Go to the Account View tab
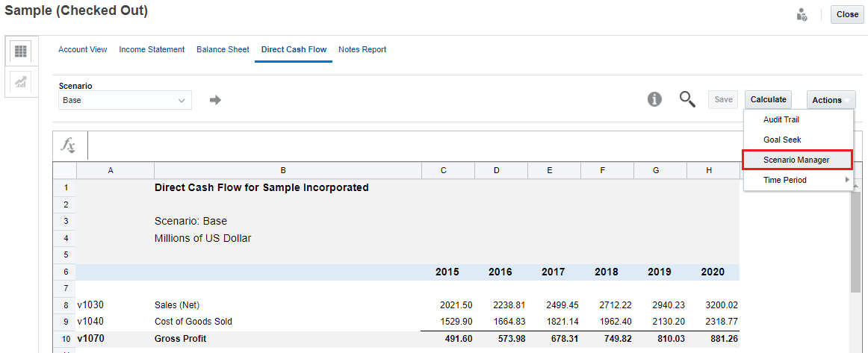868x353 pixels. coord(83,49)
